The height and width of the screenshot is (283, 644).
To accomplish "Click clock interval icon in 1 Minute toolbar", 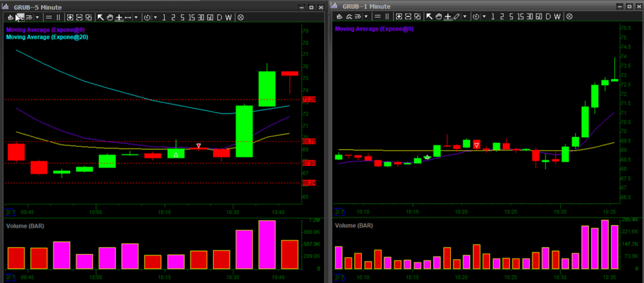I will point(476,17).
